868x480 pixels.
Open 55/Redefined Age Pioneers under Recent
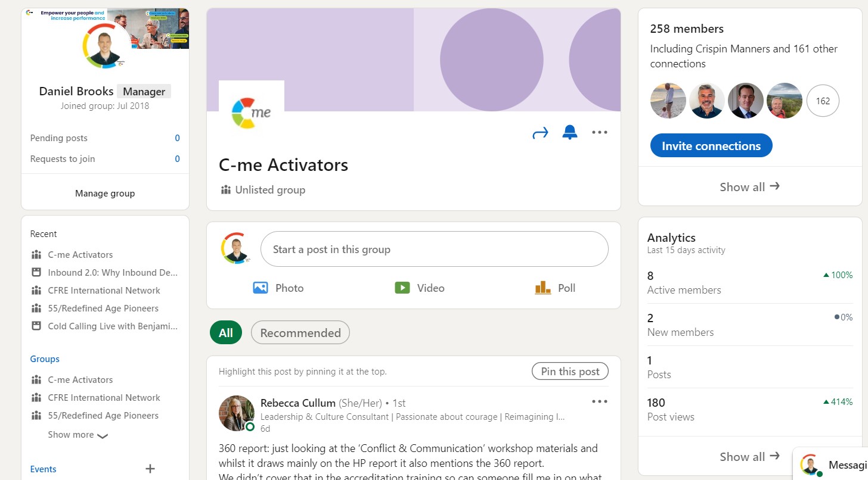tap(103, 308)
